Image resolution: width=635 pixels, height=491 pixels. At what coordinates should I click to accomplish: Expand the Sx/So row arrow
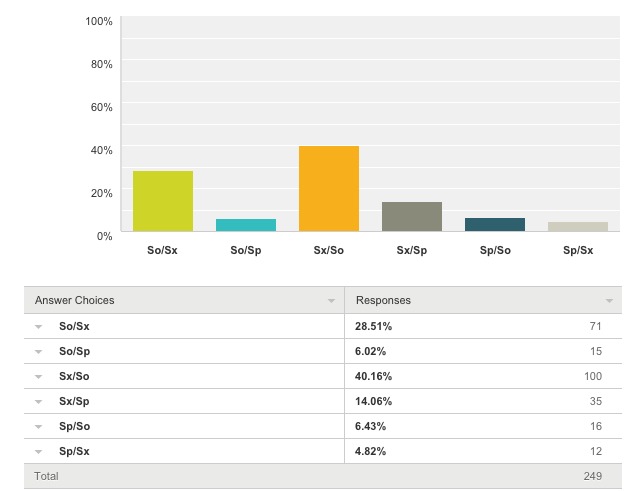coord(38,377)
